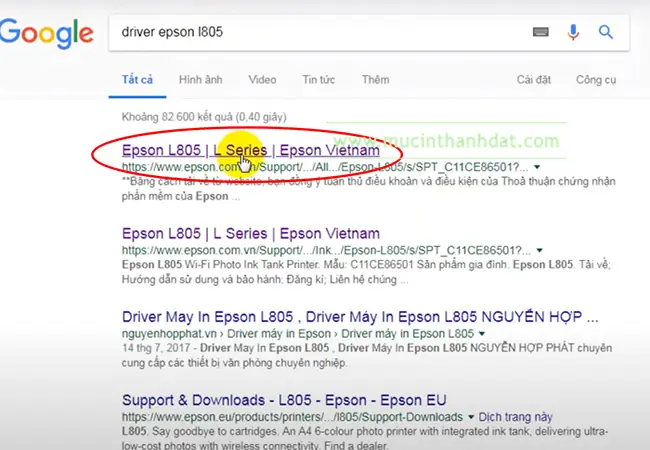650x450 pixels.
Task: Click the blue magnifier search icon
Action: [606, 32]
